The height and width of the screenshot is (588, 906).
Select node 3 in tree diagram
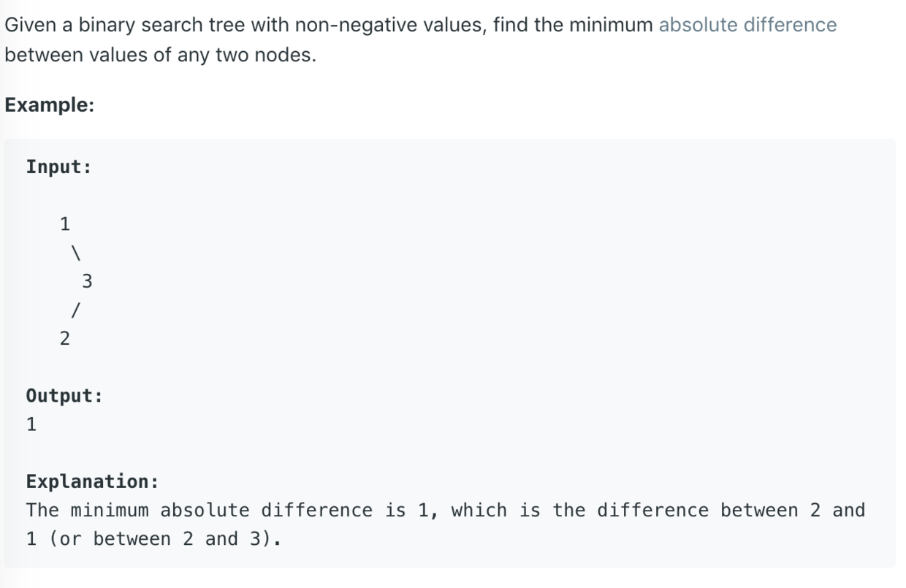click(x=87, y=281)
